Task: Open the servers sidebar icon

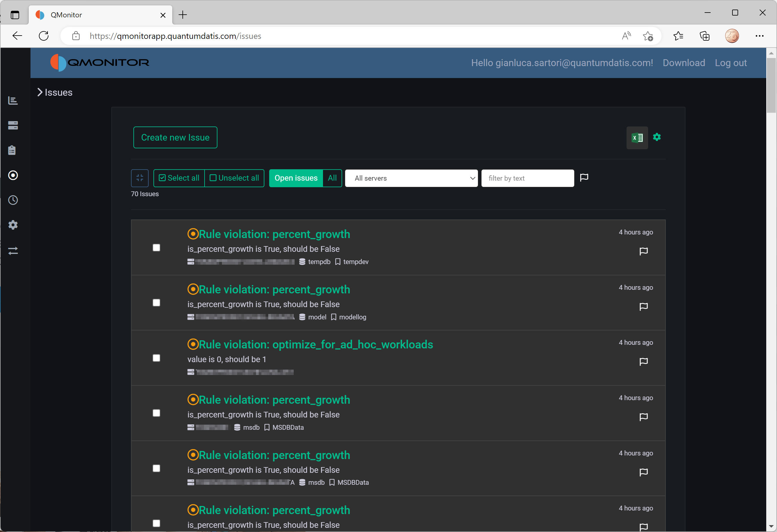Action: click(x=13, y=125)
